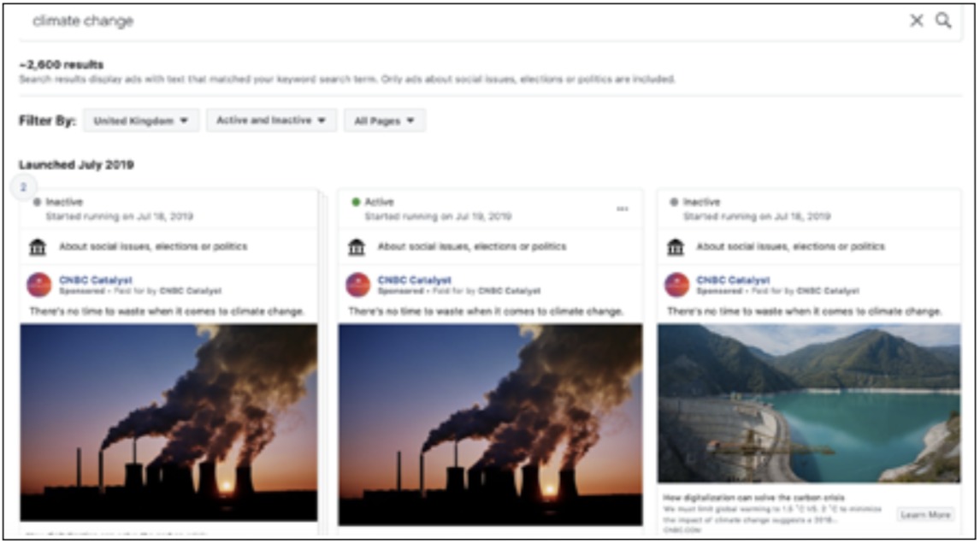
Task: Click the CNBC Catalyst avatar in second ad
Action: coord(357,285)
